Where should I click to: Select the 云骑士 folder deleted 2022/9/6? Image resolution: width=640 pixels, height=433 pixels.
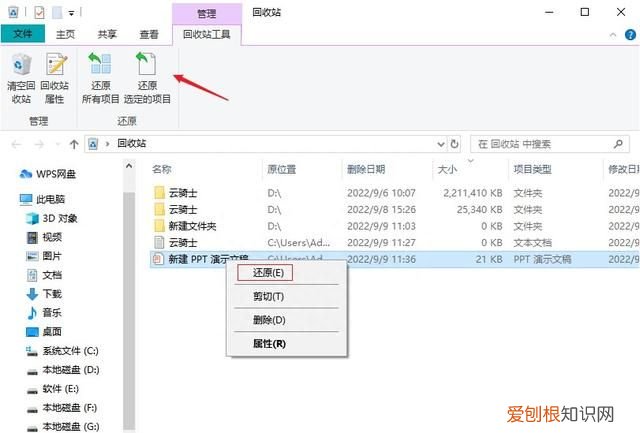[394, 193]
